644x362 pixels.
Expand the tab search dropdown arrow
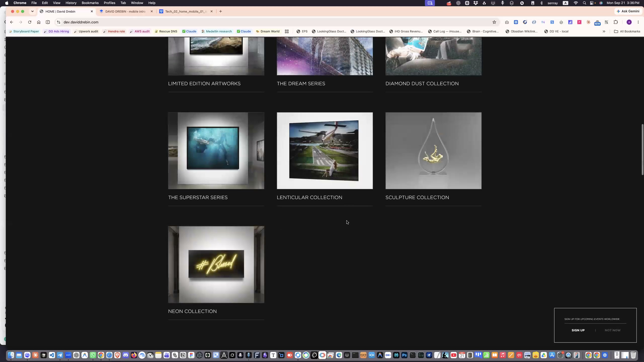click(32, 11)
